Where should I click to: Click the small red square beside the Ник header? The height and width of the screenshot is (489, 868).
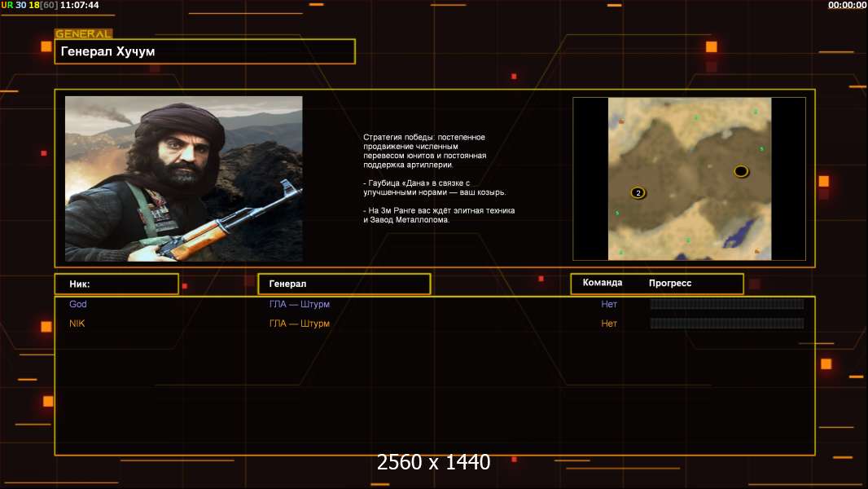coord(185,286)
